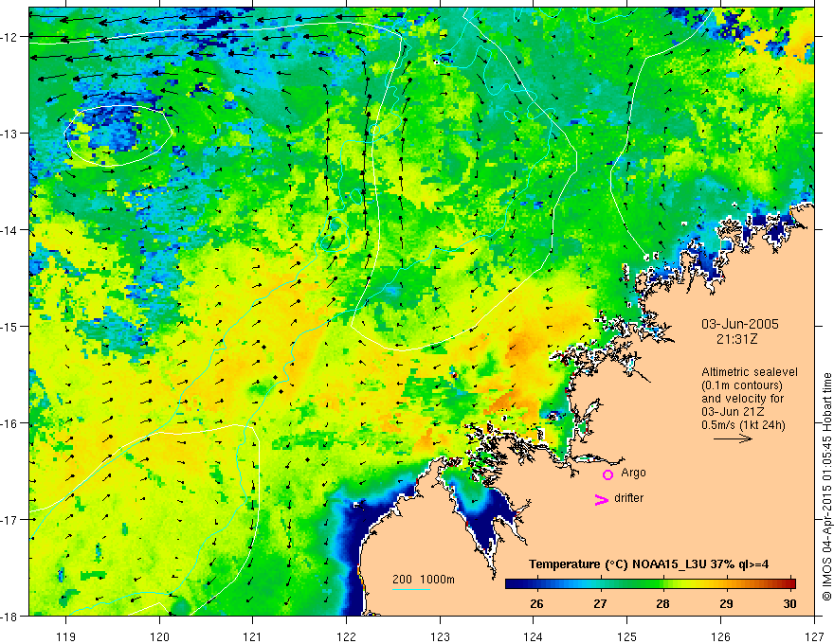Click the '03-Jun-2005' date label
The height and width of the screenshot is (644, 834).
(740, 324)
